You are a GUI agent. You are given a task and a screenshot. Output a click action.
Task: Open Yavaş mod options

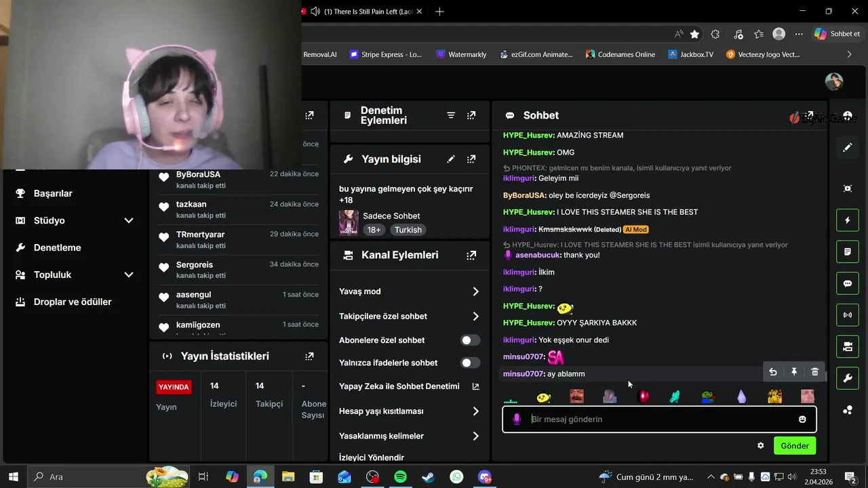[409, 291]
